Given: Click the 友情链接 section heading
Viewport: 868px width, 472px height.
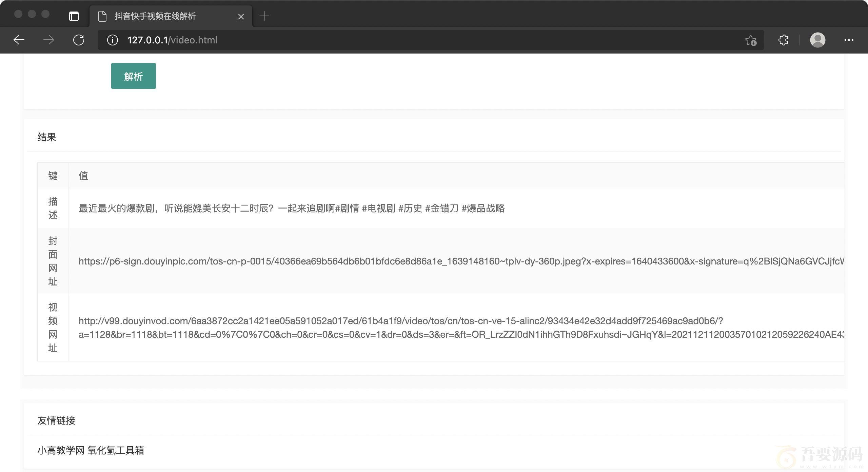Looking at the screenshot, I should click(56, 420).
